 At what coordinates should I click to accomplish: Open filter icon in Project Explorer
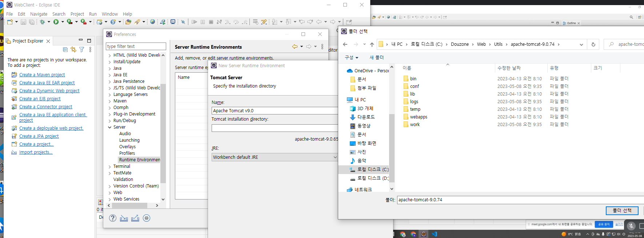pyautogui.click(x=82, y=50)
